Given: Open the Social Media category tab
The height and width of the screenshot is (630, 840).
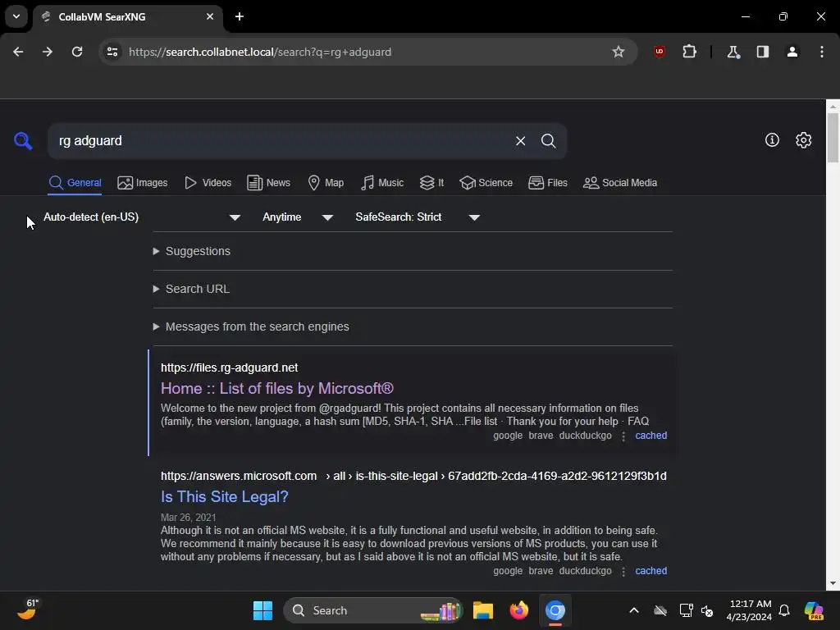Looking at the screenshot, I should pos(620,183).
